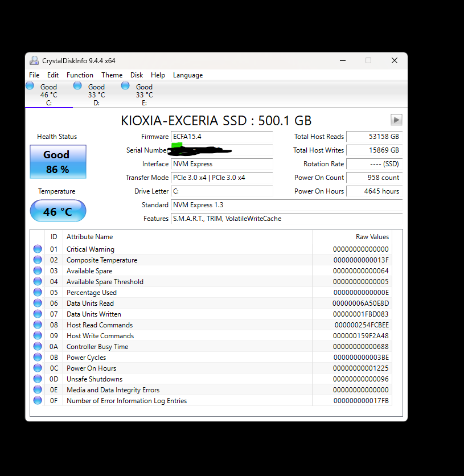Click the Firmware field ECFA15.4
Viewport: 464px width, 476px height.
pos(222,137)
